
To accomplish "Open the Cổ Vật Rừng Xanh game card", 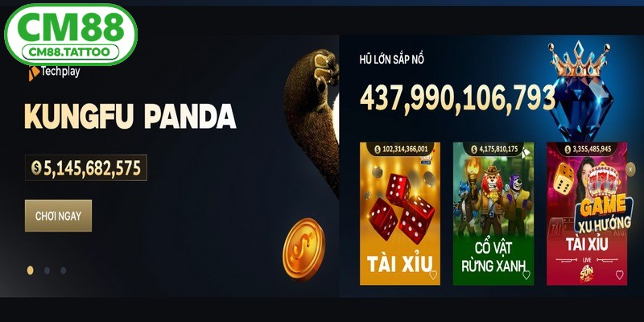I will [493, 213].
